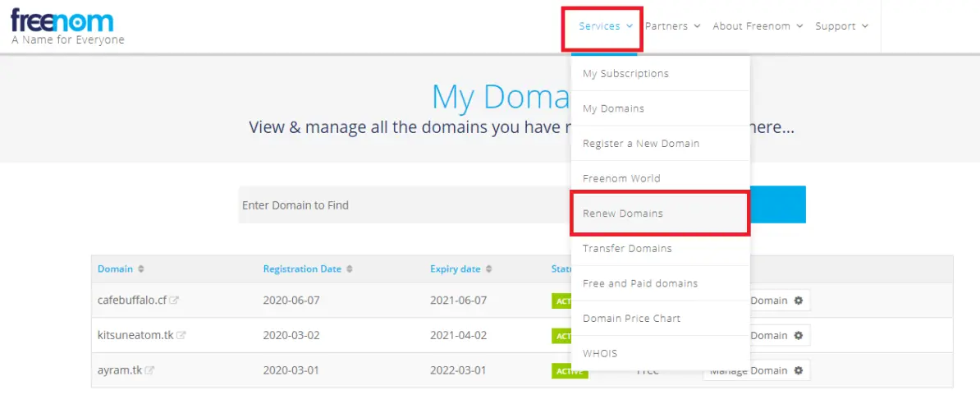
Task: Click the Domain column header
Action: pos(115,269)
